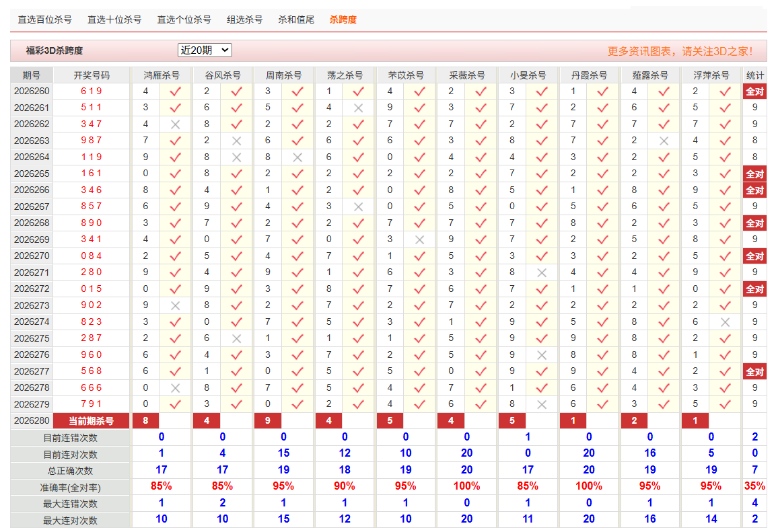Go to the 杀和值尾 tab
This screenshot has width=776, height=532.
pos(296,20)
